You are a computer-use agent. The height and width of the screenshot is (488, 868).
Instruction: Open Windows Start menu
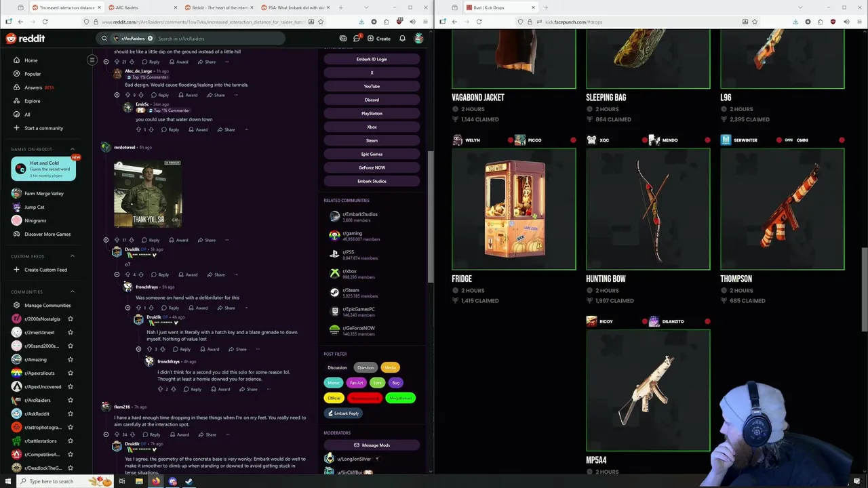[x=8, y=481]
